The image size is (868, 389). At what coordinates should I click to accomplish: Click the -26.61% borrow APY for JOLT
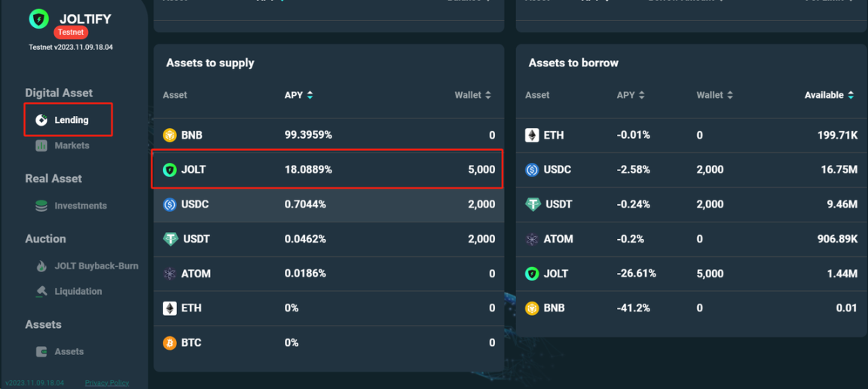tap(637, 274)
